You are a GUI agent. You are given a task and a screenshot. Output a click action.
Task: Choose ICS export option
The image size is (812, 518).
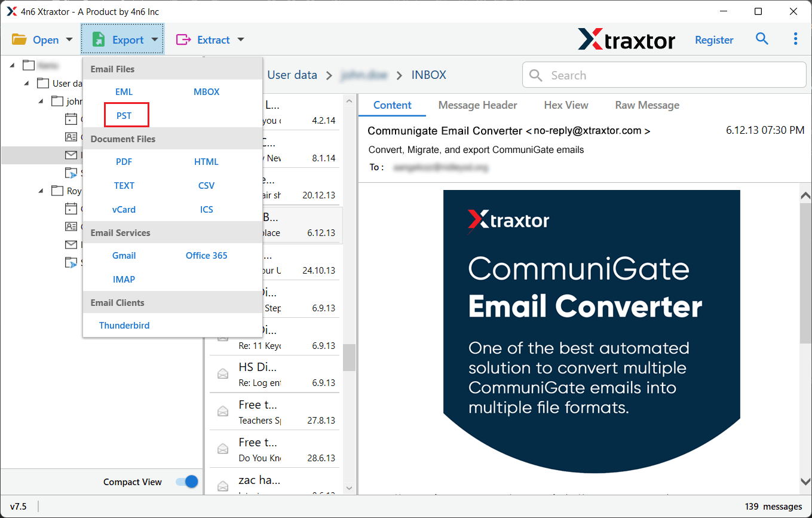(x=207, y=210)
